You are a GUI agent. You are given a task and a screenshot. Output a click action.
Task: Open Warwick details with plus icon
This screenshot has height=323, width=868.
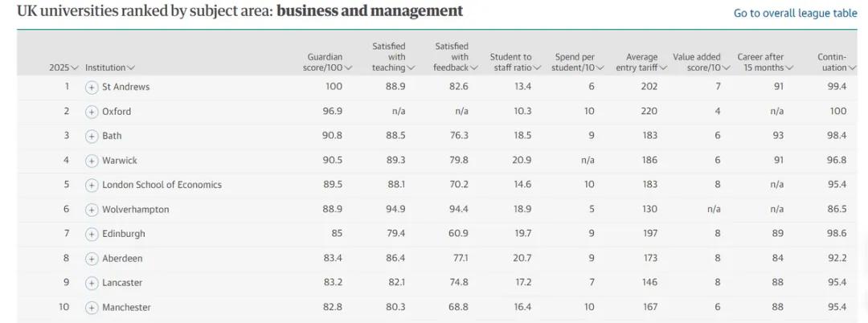92,161
